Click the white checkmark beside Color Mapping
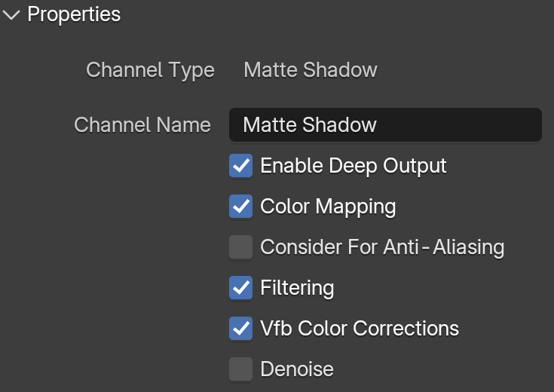Image resolution: width=554 pixels, height=392 pixels. [x=240, y=206]
